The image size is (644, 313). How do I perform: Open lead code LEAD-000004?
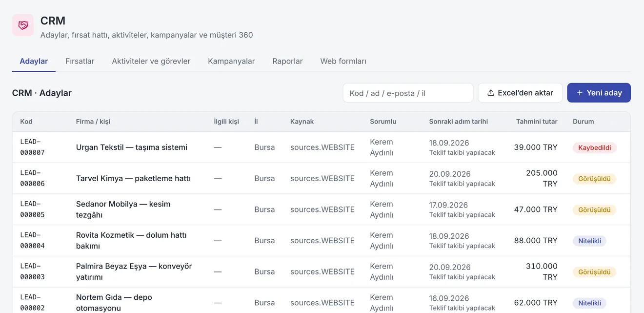(x=32, y=241)
